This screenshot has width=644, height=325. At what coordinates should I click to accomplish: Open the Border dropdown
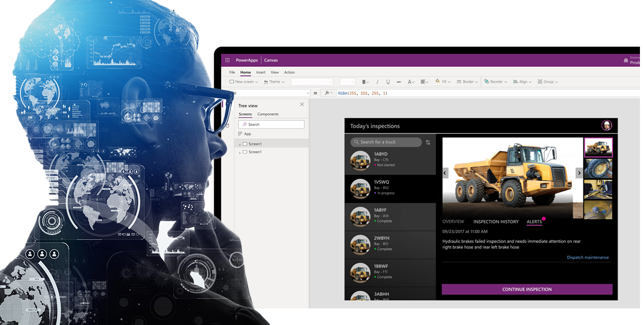pyautogui.click(x=467, y=82)
